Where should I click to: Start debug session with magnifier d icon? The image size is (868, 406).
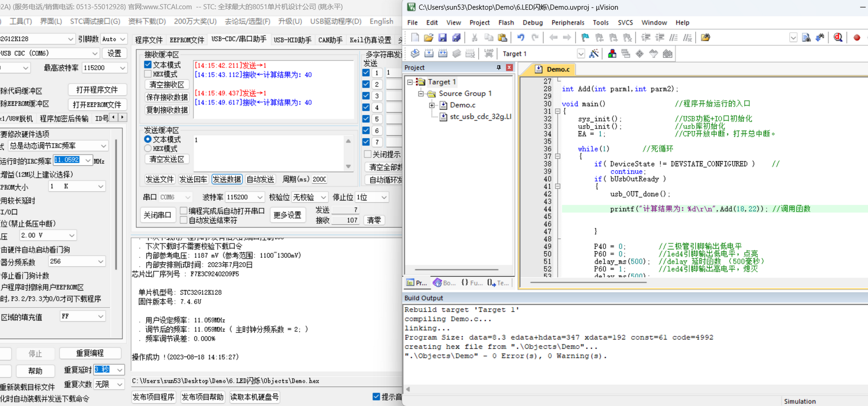[838, 37]
